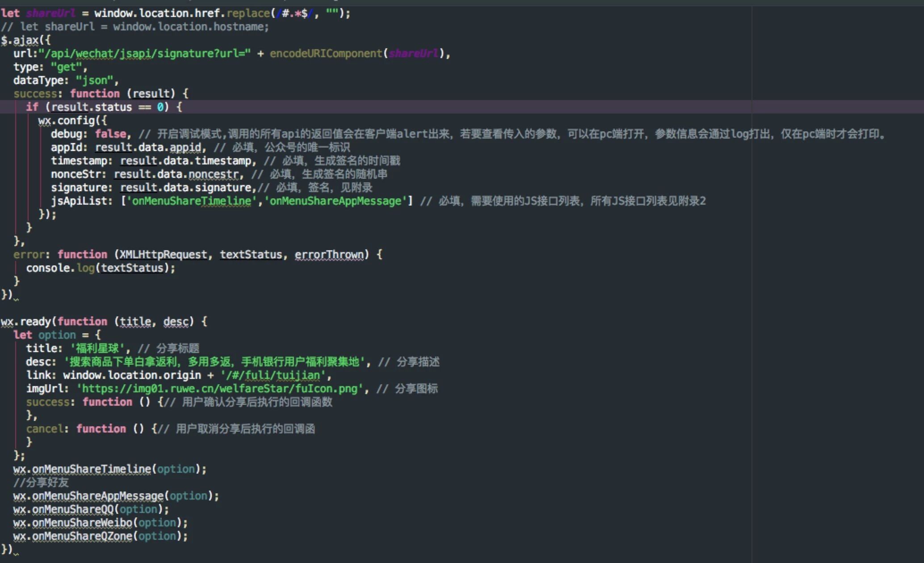Click the type "get" string
Screen dimensions: 924x563
coord(67,67)
